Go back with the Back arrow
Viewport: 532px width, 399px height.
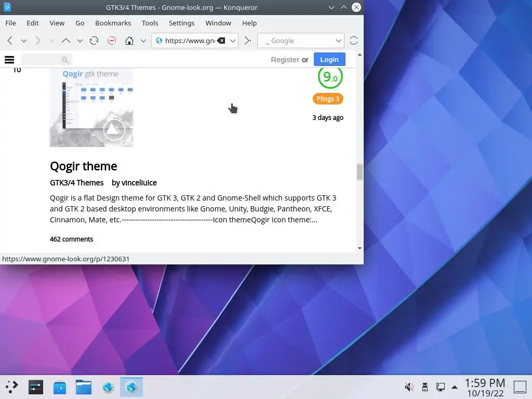[x=10, y=41]
